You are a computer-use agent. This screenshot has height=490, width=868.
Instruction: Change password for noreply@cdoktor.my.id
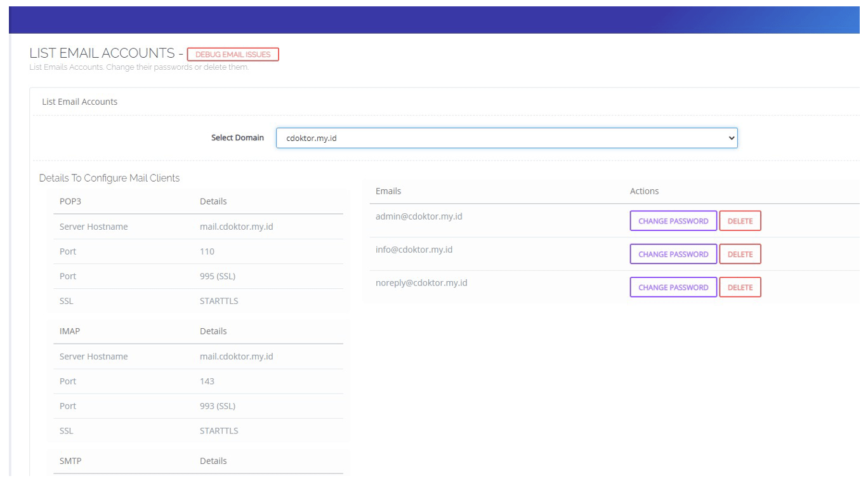tap(673, 287)
